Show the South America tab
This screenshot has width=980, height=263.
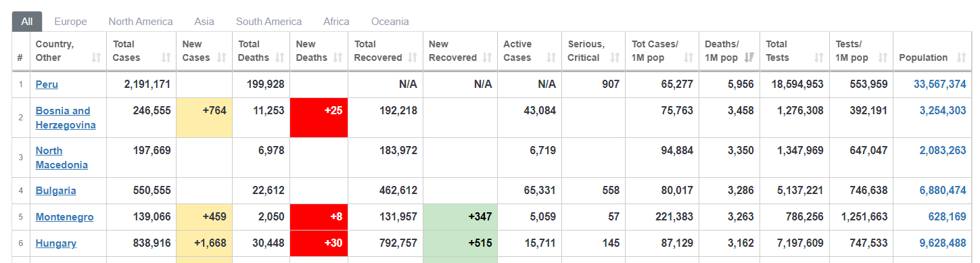tap(269, 22)
